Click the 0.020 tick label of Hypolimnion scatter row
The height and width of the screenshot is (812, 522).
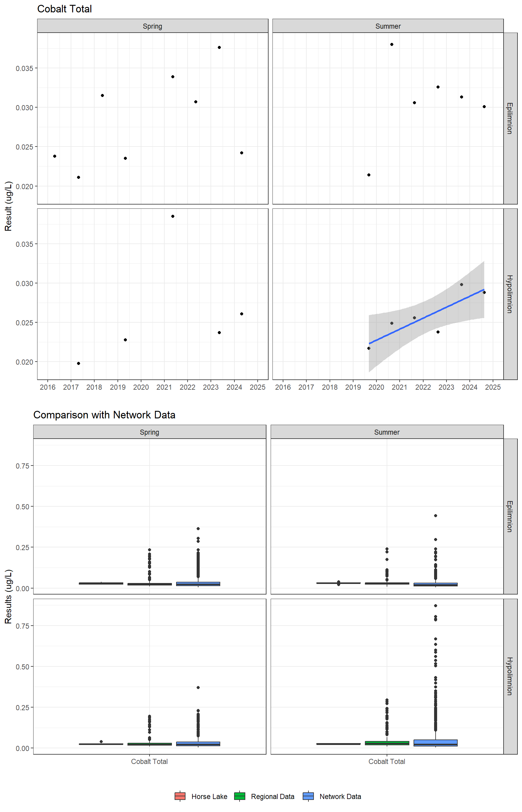[24, 362]
